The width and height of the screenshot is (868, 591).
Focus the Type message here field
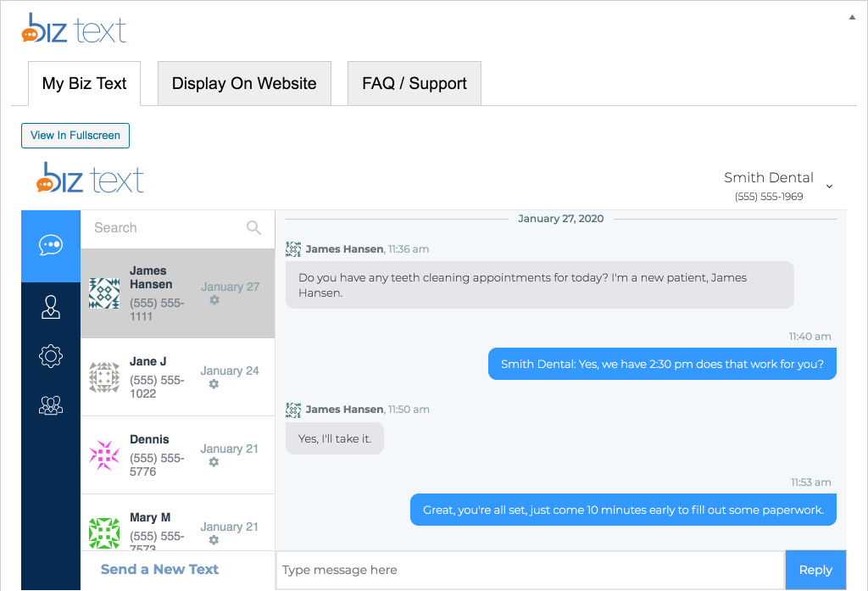point(530,570)
